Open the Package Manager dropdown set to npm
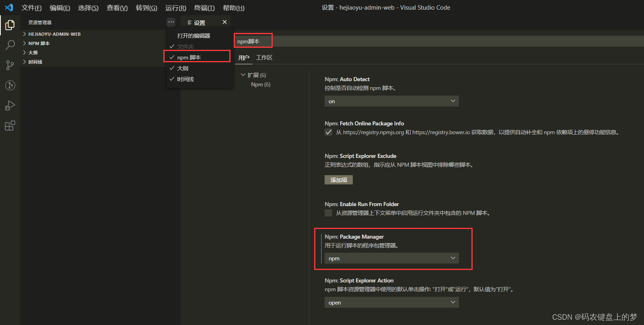644x325 pixels. 391,258
